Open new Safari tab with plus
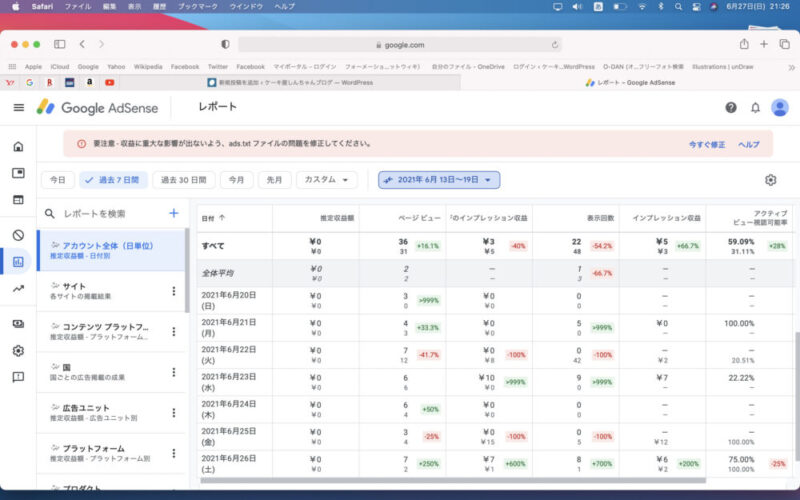The width and height of the screenshot is (800, 500). [764, 44]
